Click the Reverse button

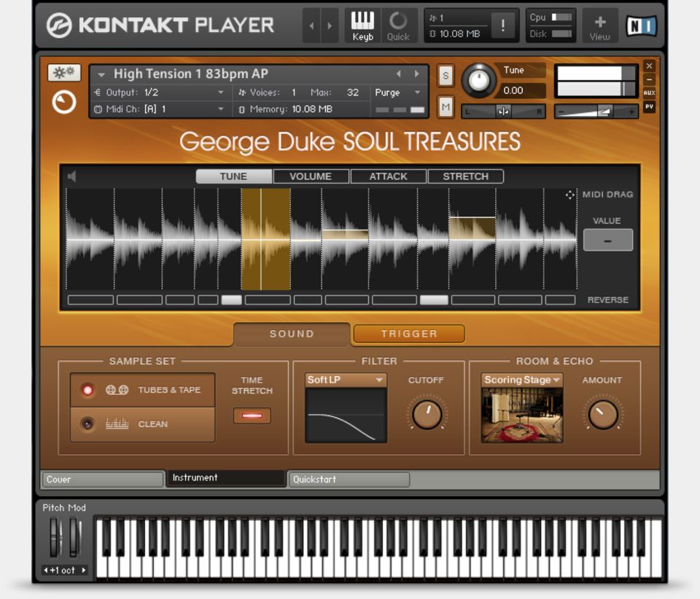pyautogui.click(x=607, y=299)
